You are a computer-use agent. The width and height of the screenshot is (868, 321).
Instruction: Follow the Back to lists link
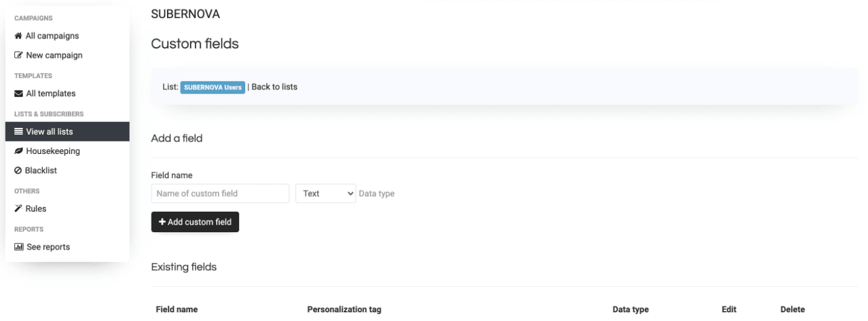(274, 87)
